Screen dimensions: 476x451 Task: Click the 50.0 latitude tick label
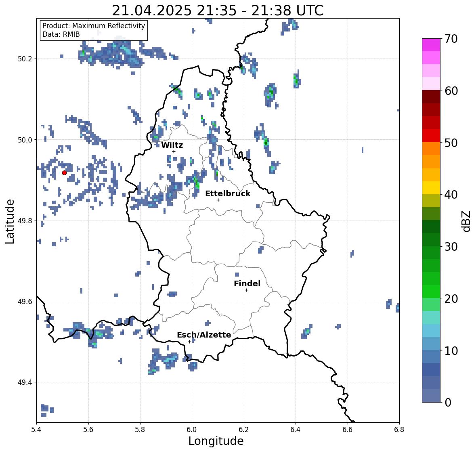(x=25, y=140)
